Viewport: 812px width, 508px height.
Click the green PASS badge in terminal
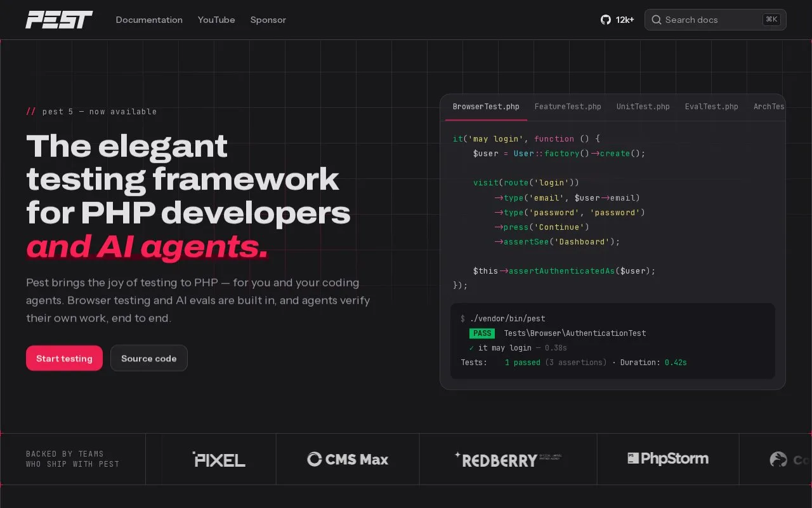(x=482, y=333)
